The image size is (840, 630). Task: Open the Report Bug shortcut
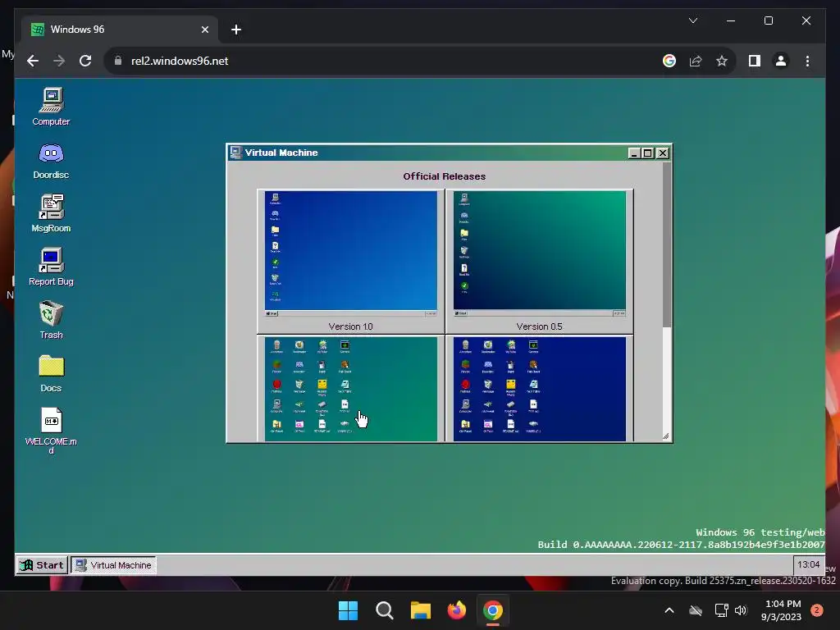coord(51,267)
